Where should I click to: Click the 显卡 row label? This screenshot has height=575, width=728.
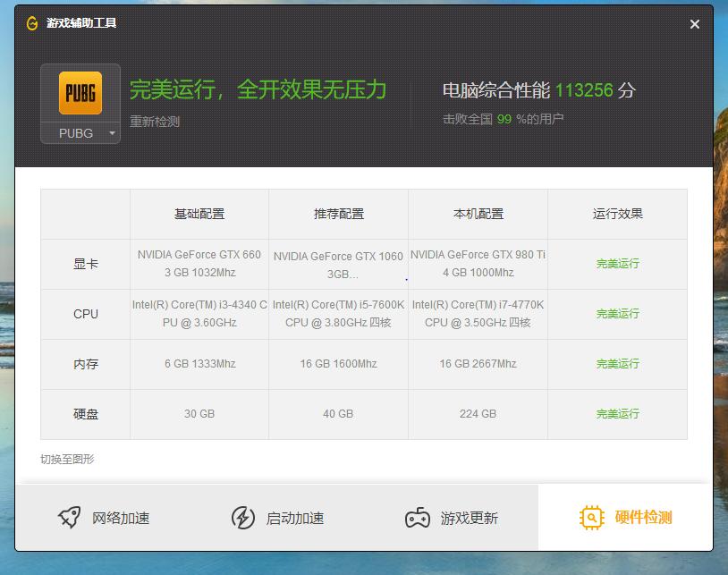pyautogui.click(x=86, y=264)
